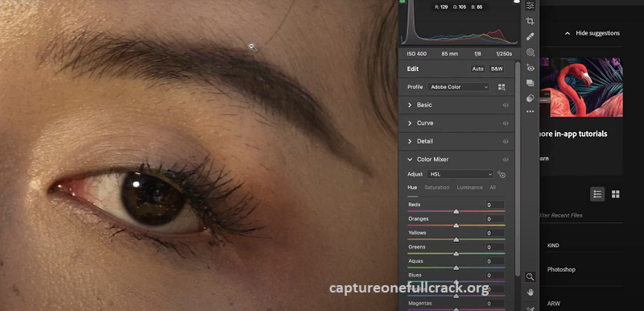Toggle visibility of Detail panel edits
The height and width of the screenshot is (311, 644).
pyautogui.click(x=506, y=141)
